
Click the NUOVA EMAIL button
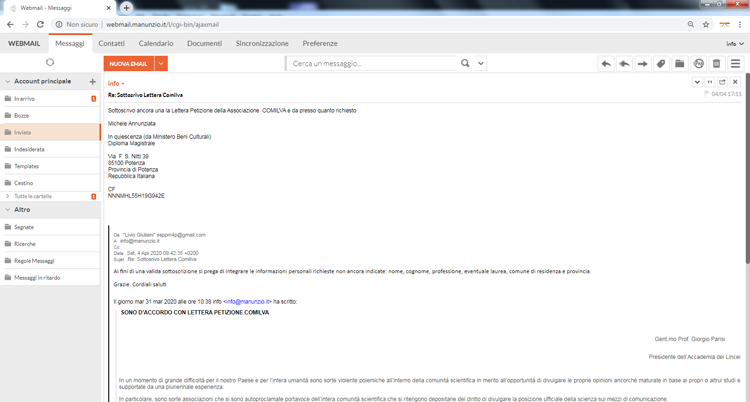tap(129, 64)
